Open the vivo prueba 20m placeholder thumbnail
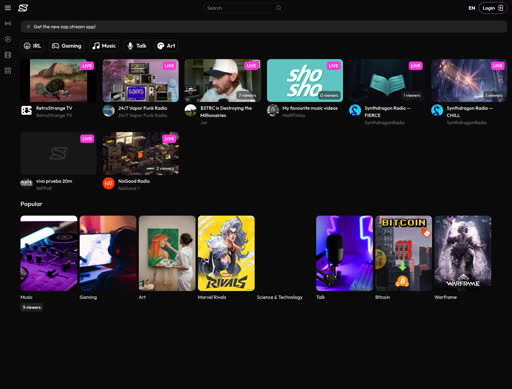The image size is (512, 389). point(58,153)
